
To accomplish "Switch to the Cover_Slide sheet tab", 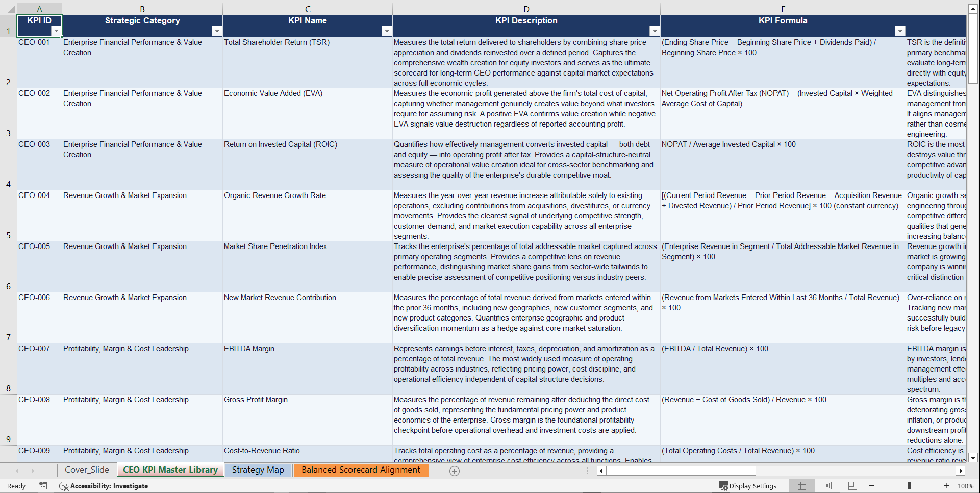I will coord(87,470).
